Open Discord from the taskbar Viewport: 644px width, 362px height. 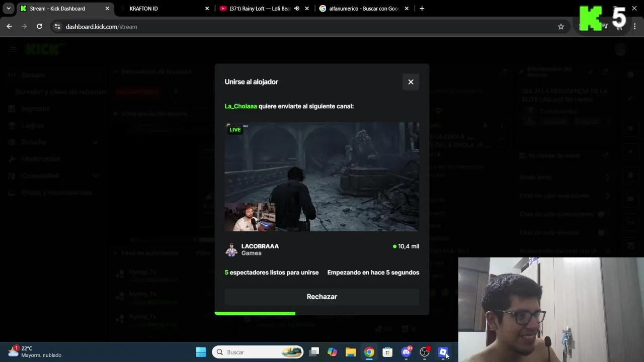pyautogui.click(x=406, y=352)
